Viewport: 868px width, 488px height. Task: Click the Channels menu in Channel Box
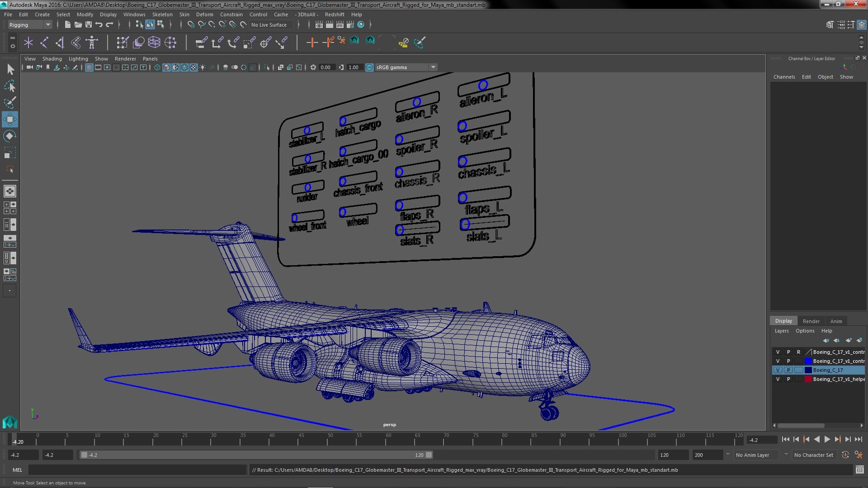(x=784, y=77)
